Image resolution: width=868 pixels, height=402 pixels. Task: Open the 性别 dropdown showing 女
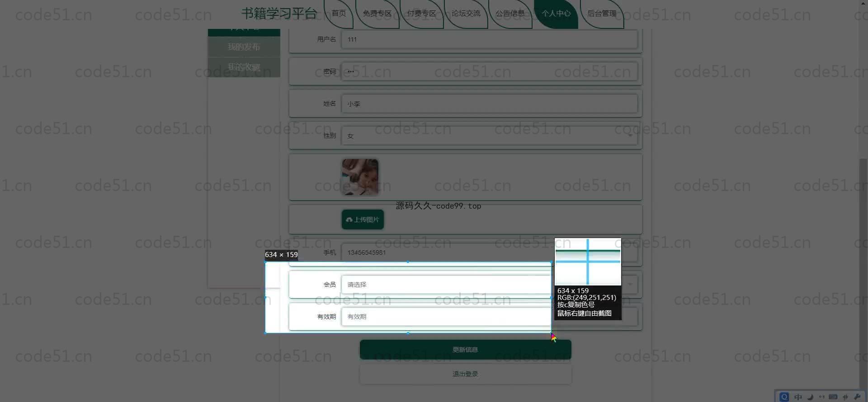click(x=489, y=136)
